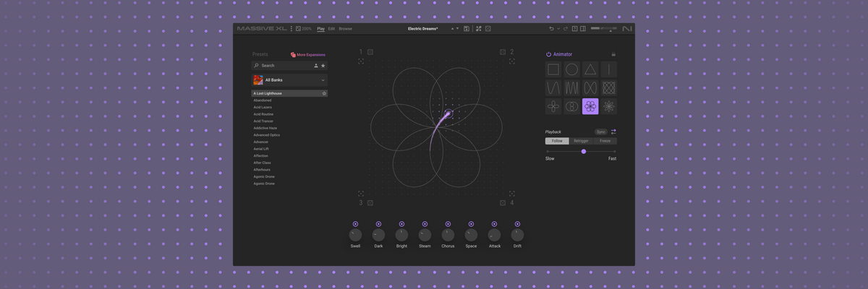Toggle the animation dot above Swell
The width and height of the screenshot is (868, 289).
coord(355,224)
